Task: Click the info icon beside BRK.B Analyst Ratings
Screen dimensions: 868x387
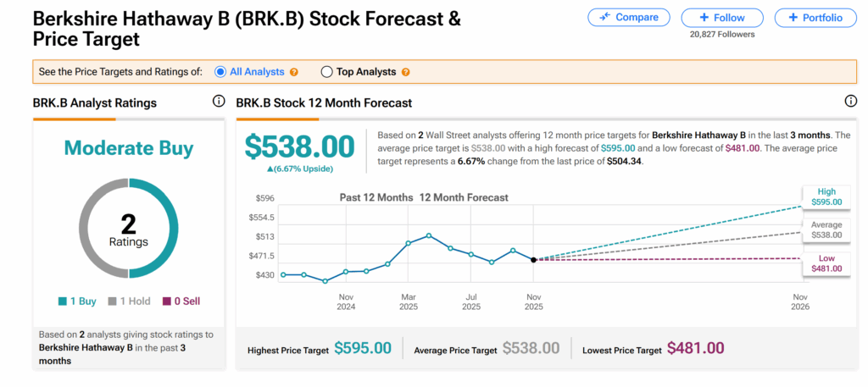Action: point(219,102)
